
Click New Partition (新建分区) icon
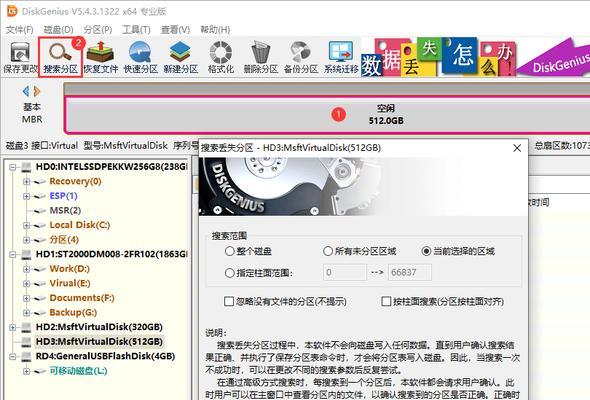(x=181, y=57)
